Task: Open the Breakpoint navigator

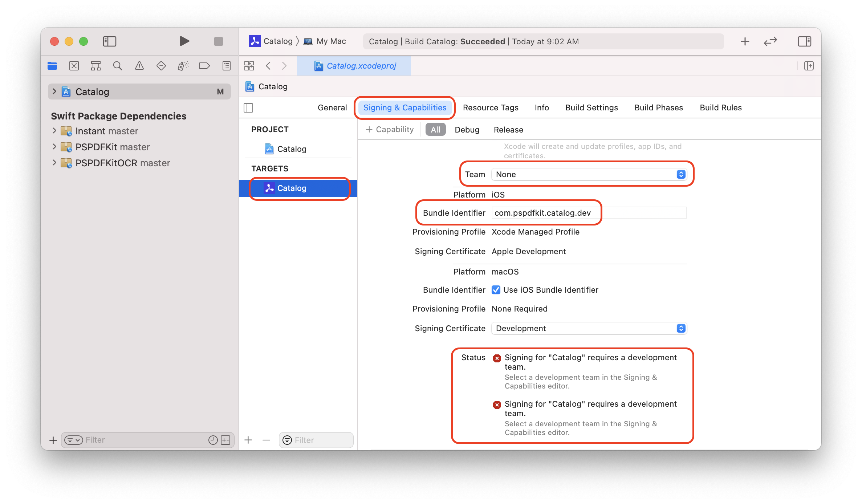Action: tap(204, 66)
